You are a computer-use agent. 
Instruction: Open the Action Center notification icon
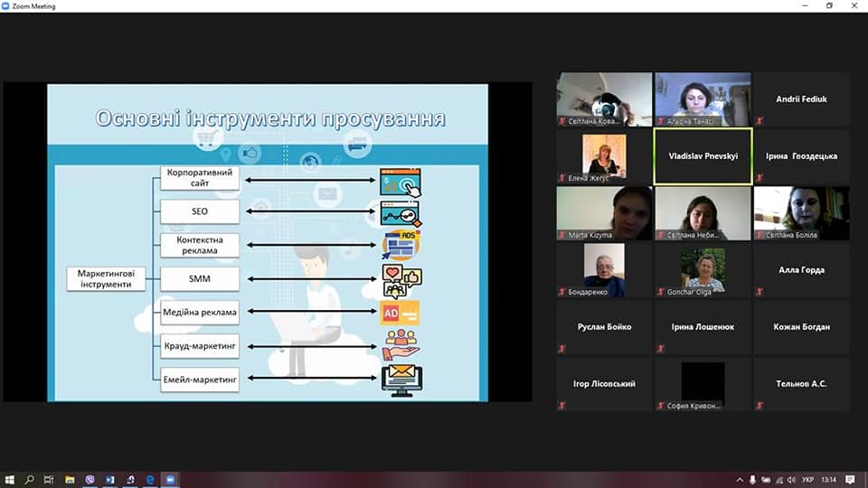click(850, 480)
